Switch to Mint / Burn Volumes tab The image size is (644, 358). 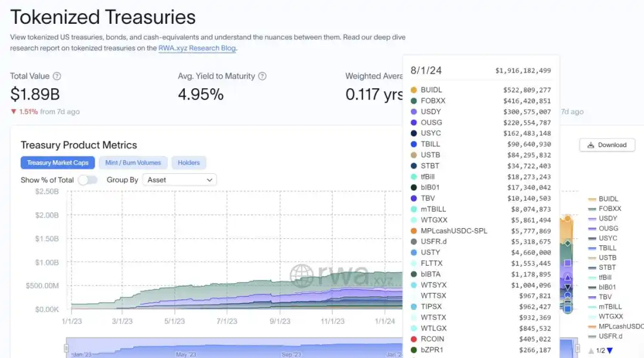pyautogui.click(x=133, y=163)
